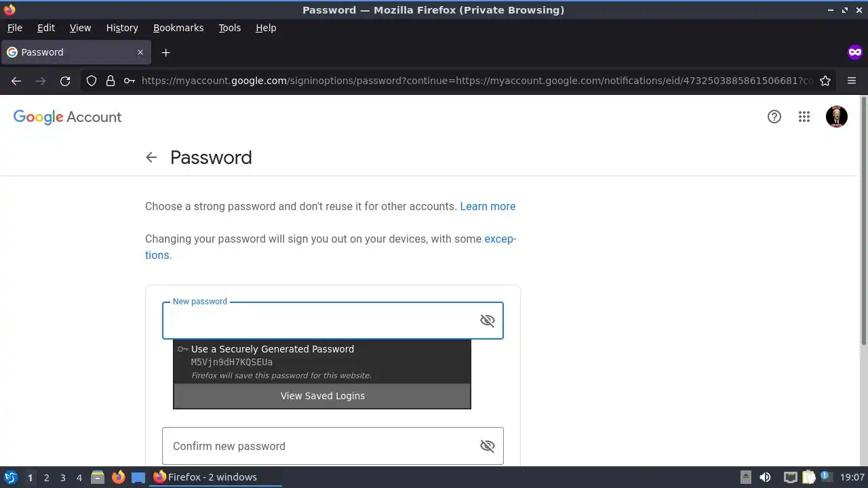Click View Saved Logins in the dropdown

coord(322,396)
